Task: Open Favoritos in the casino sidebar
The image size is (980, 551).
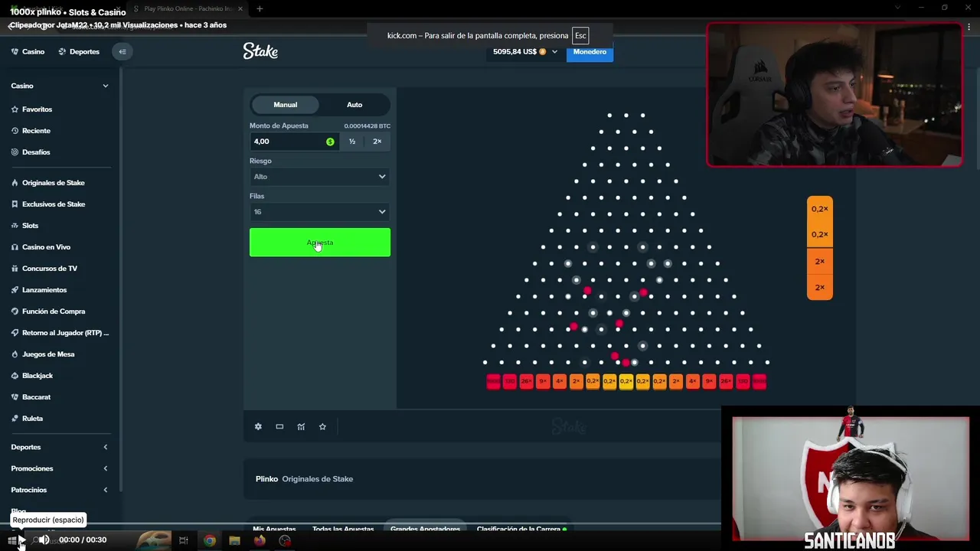Action: (x=31, y=109)
